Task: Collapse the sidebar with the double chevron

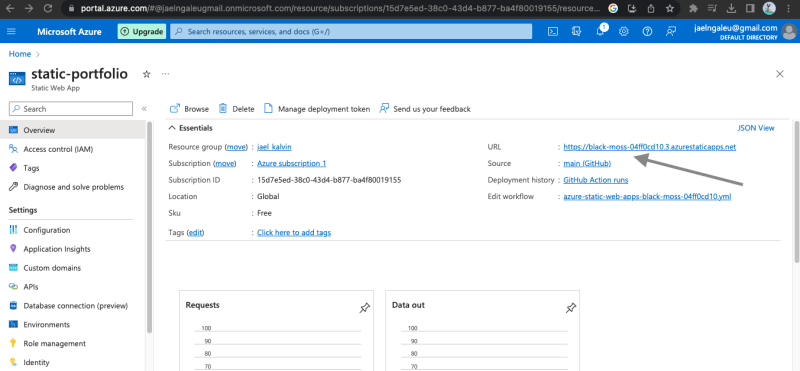Action: (x=144, y=109)
